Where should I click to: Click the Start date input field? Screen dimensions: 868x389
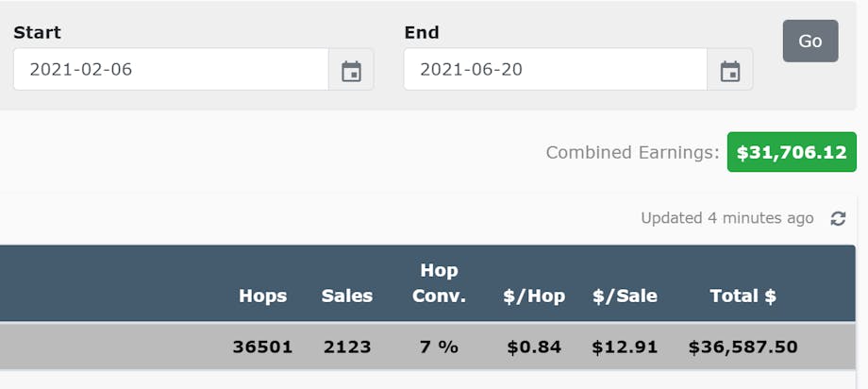(171, 70)
